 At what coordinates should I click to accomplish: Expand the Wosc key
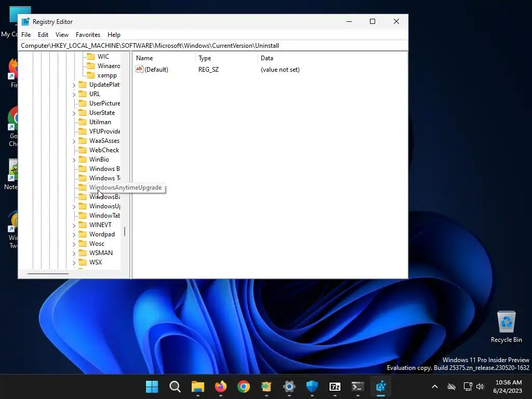(x=74, y=244)
